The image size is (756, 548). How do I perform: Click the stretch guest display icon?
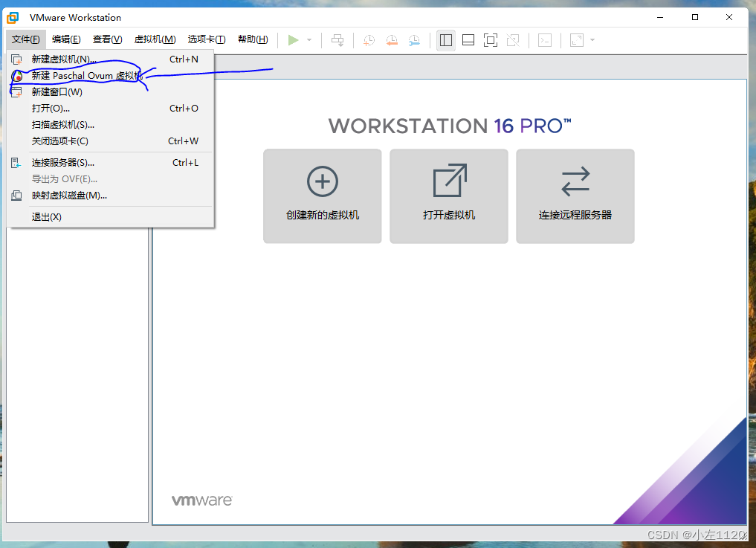(x=577, y=40)
